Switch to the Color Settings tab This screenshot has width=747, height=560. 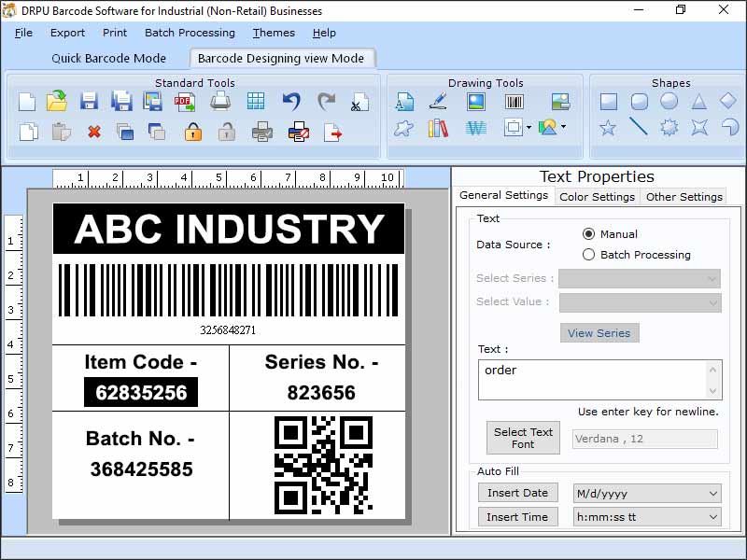click(597, 196)
